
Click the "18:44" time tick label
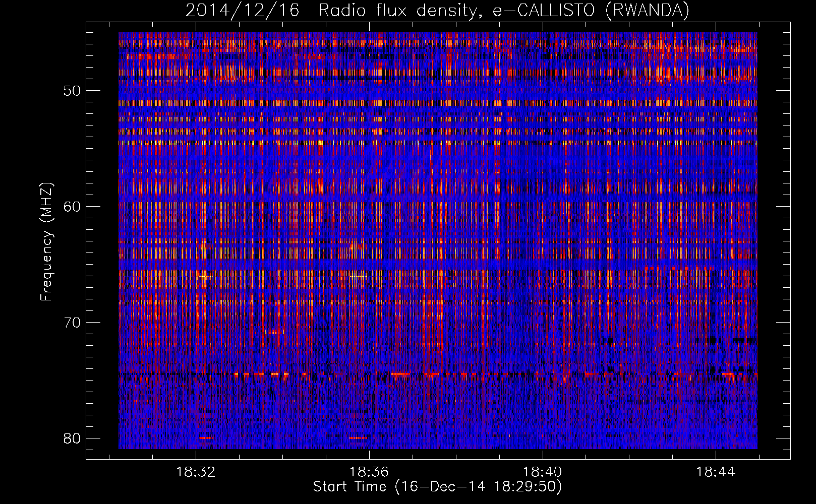(x=716, y=472)
